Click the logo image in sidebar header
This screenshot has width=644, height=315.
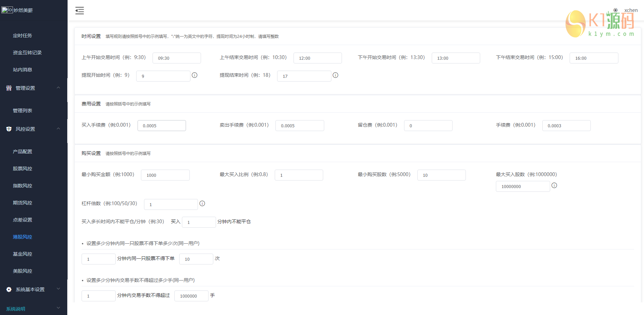tap(7, 10)
